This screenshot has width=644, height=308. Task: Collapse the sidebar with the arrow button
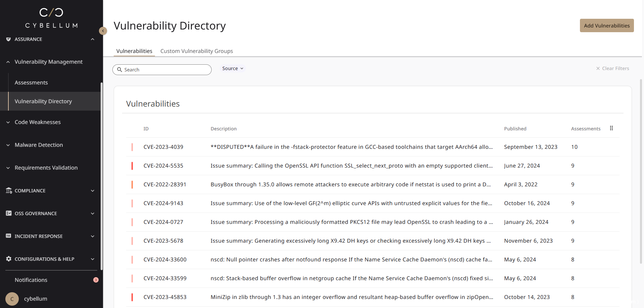[103, 31]
